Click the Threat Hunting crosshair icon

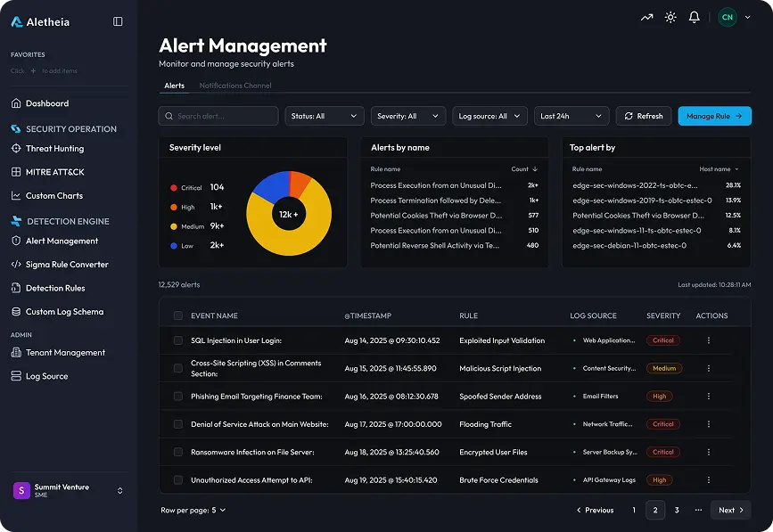point(16,148)
